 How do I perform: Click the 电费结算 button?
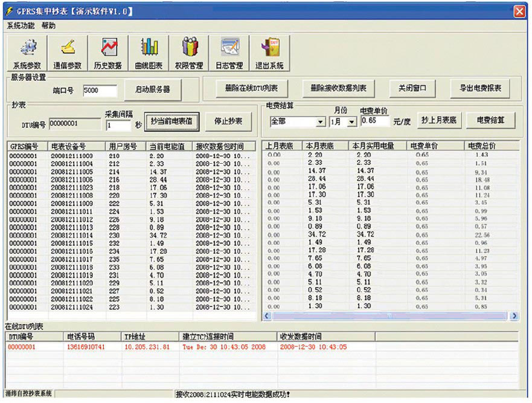coord(490,120)
